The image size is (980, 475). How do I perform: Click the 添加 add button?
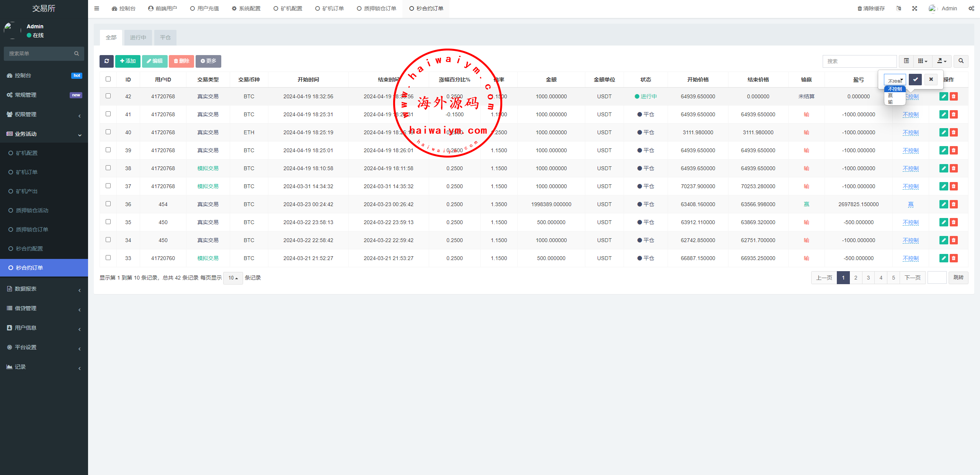[x=128, y=61]
